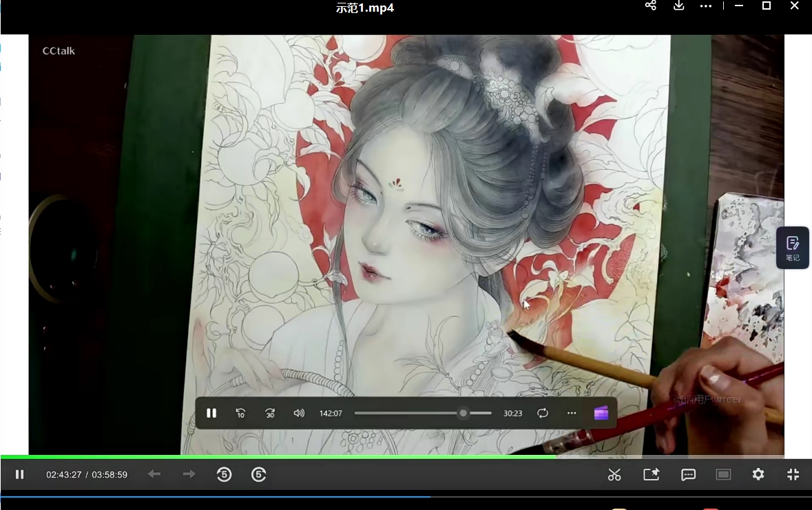
Task: Maximize the player window
Action: click(x=767, y=6)
